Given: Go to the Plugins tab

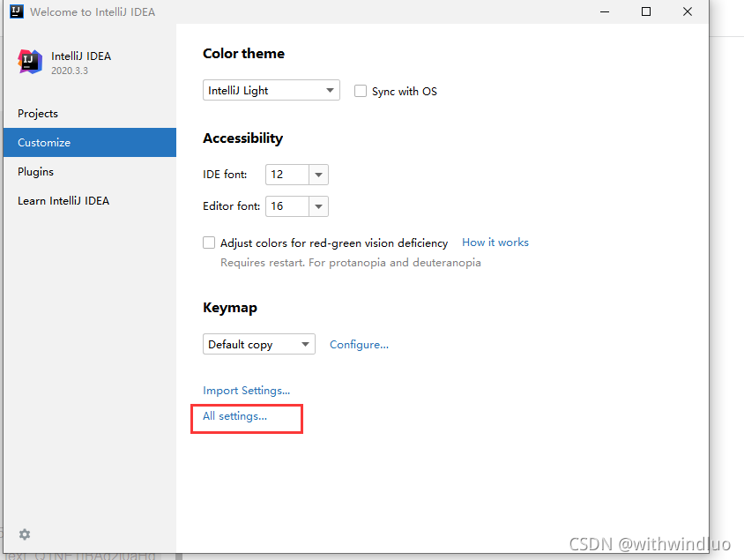Looking at the screenshot, I should coord(90,171).
